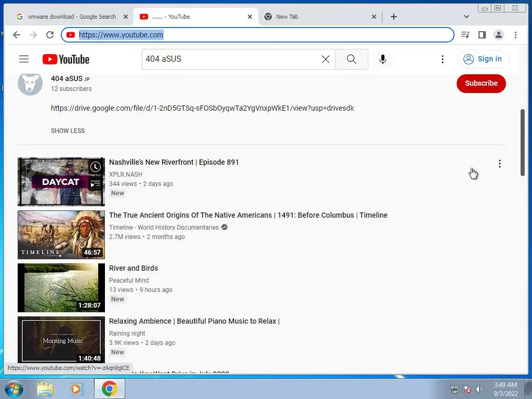Reload the current page

point(50,35)
